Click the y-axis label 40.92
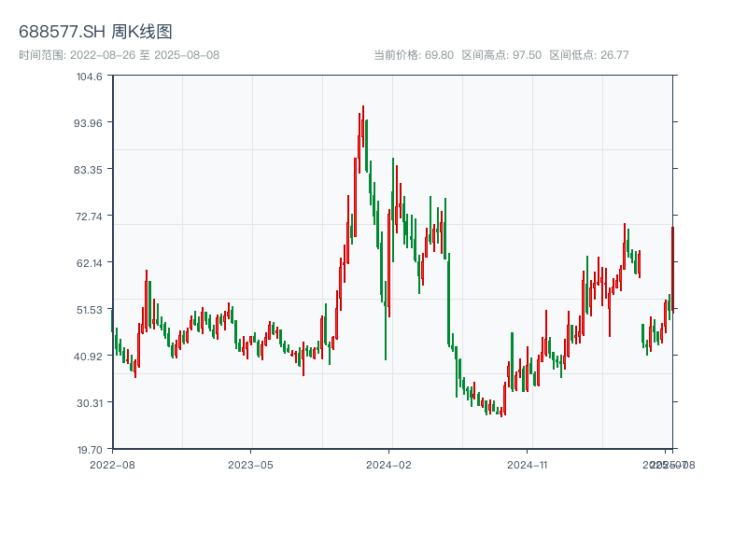The image size is (747, 560). click(x=88, y=357)
